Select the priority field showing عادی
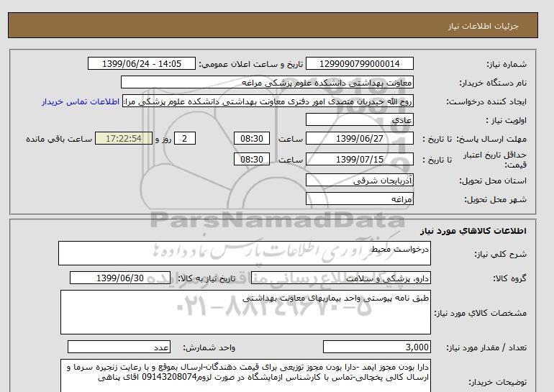Viewport: 554px width, 392px height. click(359, 119)
